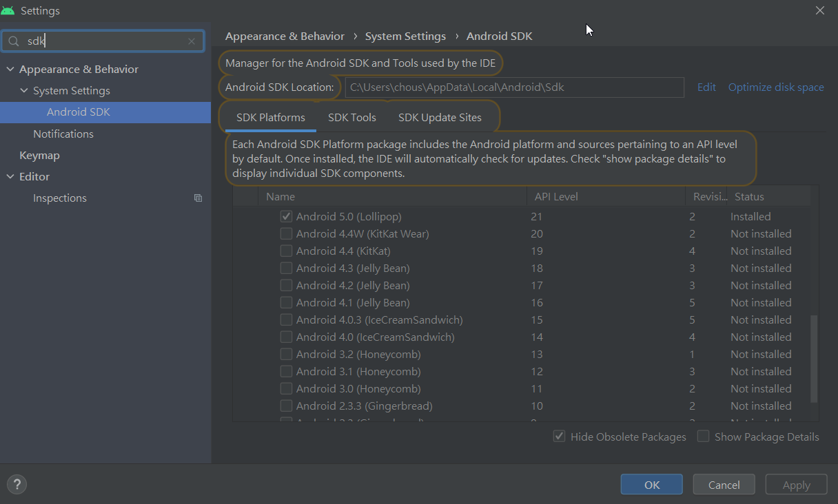Screen dimensions: 838x504
Task: Switch to the SDK Tools tab
Action: 351,117
